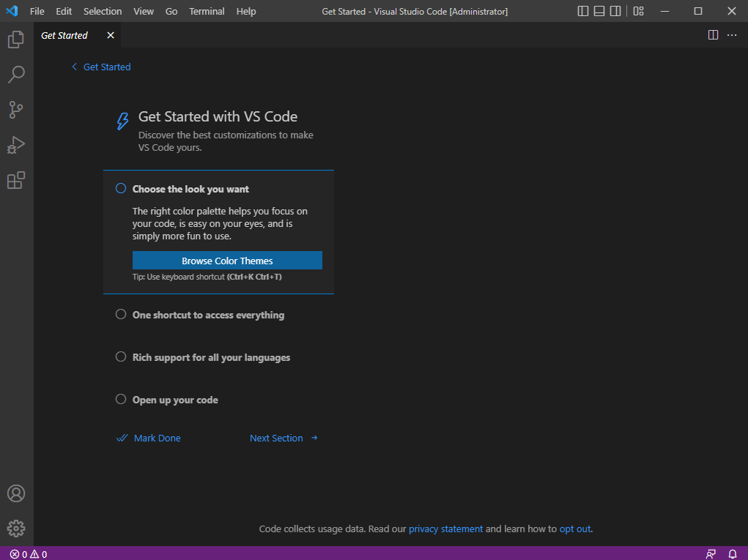Expand 'One shortcut to access everything' step
This screenshot has height=560, width=748.
209,315
